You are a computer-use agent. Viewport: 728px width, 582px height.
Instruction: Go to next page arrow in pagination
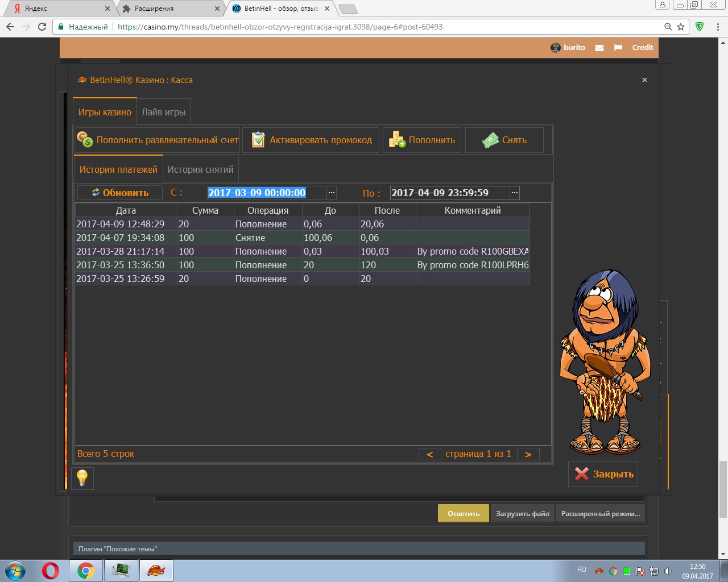[528, 454]
